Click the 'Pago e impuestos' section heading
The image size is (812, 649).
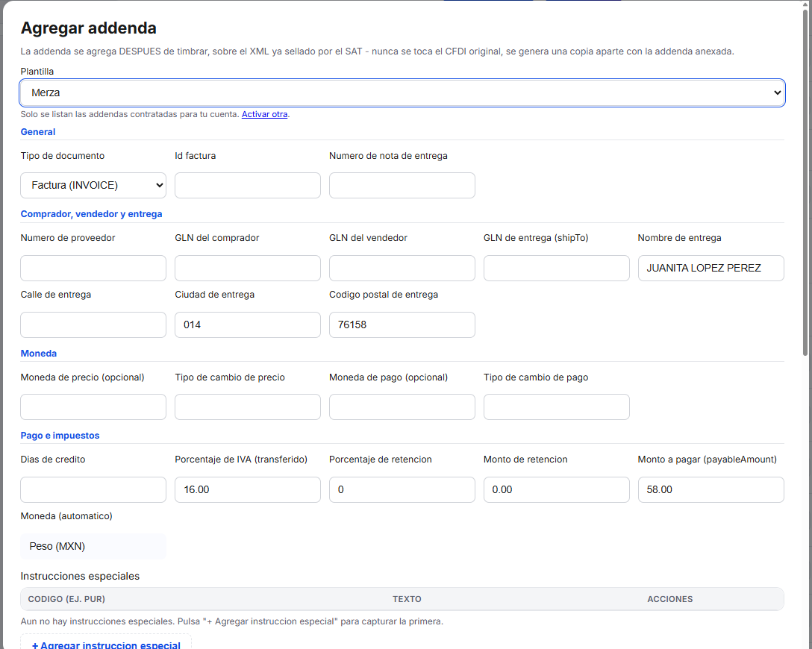click(60, 436)
